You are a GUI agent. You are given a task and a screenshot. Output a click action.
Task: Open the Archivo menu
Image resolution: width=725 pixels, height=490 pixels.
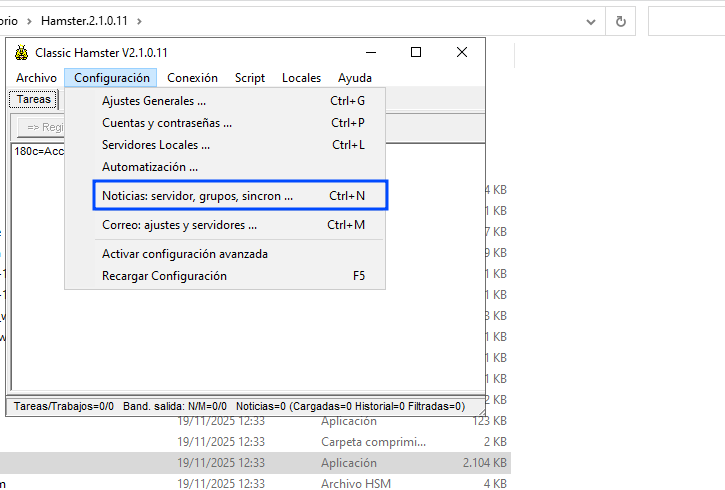(36, 78)
